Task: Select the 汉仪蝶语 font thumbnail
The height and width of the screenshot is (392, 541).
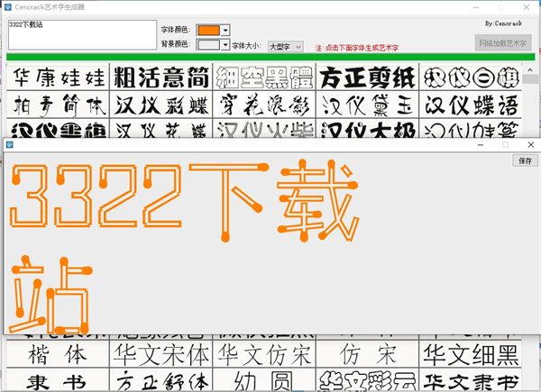Action: [x=471, y=105]
